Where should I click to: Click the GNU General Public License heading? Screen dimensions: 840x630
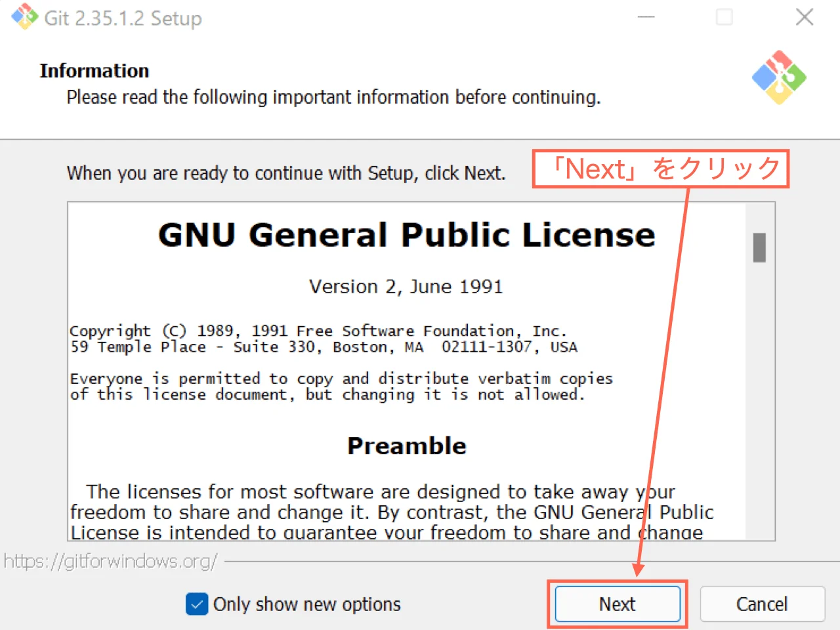tap(406, 235)
